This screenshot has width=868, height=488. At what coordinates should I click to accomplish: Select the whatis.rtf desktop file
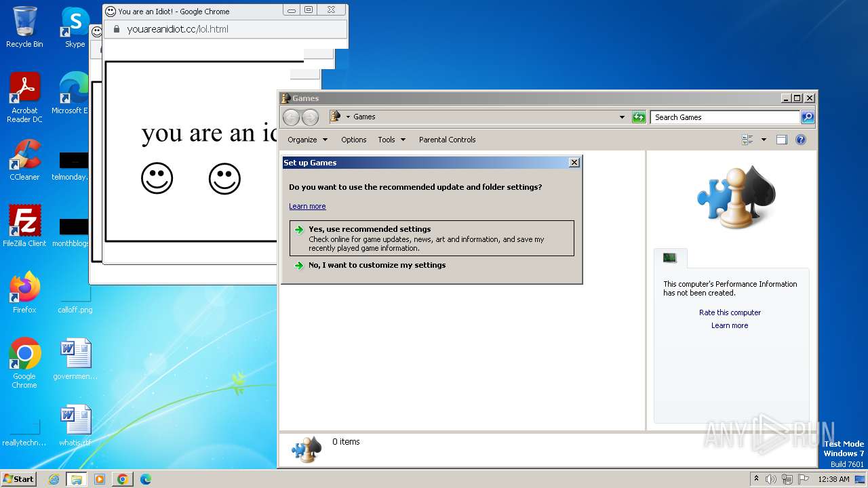pyautogui.click(x=75, y=426)
